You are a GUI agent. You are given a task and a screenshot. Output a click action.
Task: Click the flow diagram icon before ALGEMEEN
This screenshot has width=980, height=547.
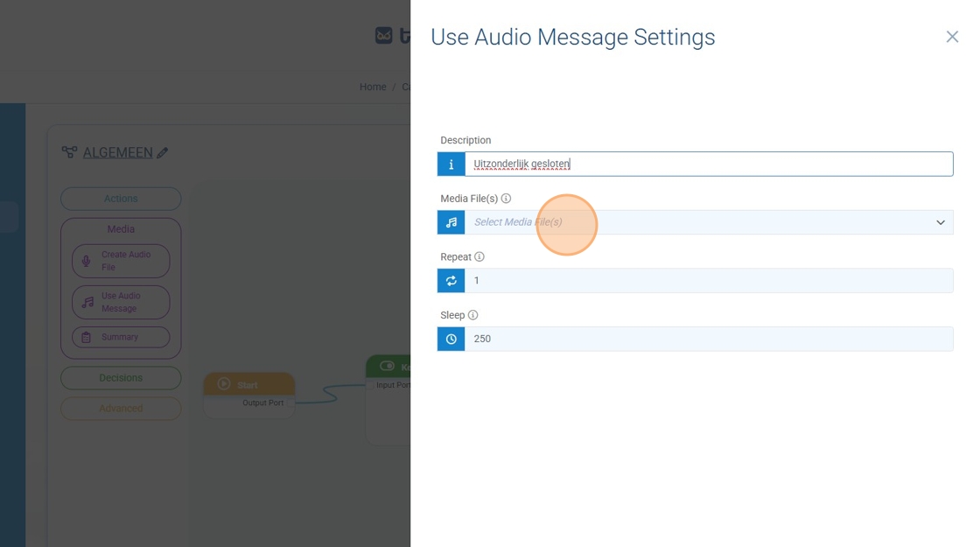[x=69, y=152]
